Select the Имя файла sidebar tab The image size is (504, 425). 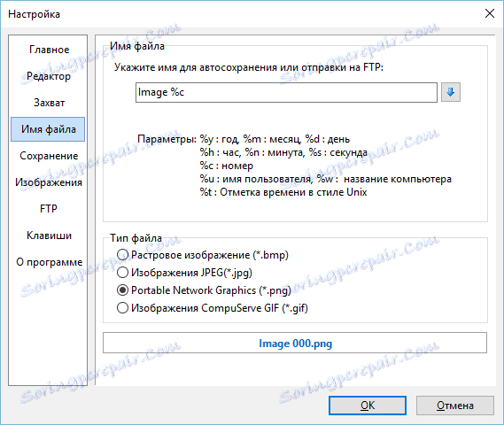pyautogui.click(x=48, y=129)
